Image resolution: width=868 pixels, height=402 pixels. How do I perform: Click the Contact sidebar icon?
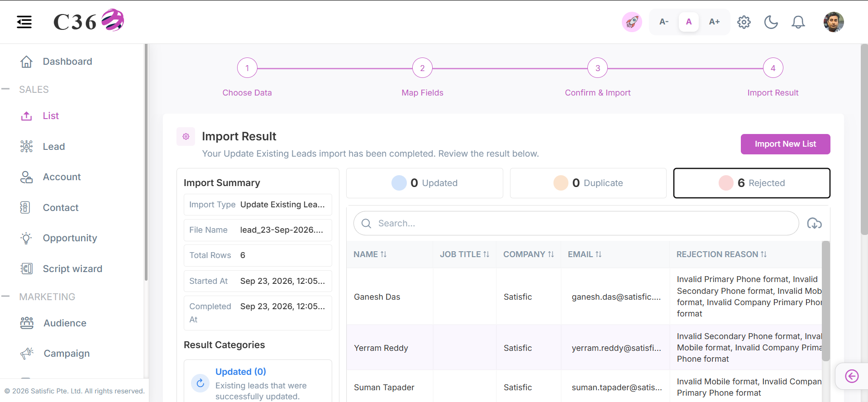[x=26, y=207]
